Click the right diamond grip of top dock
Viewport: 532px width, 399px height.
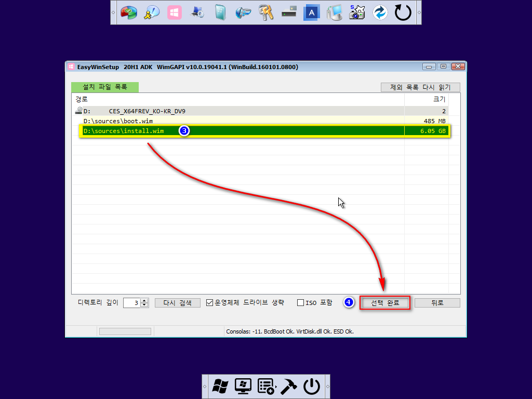tap(419, 12)
